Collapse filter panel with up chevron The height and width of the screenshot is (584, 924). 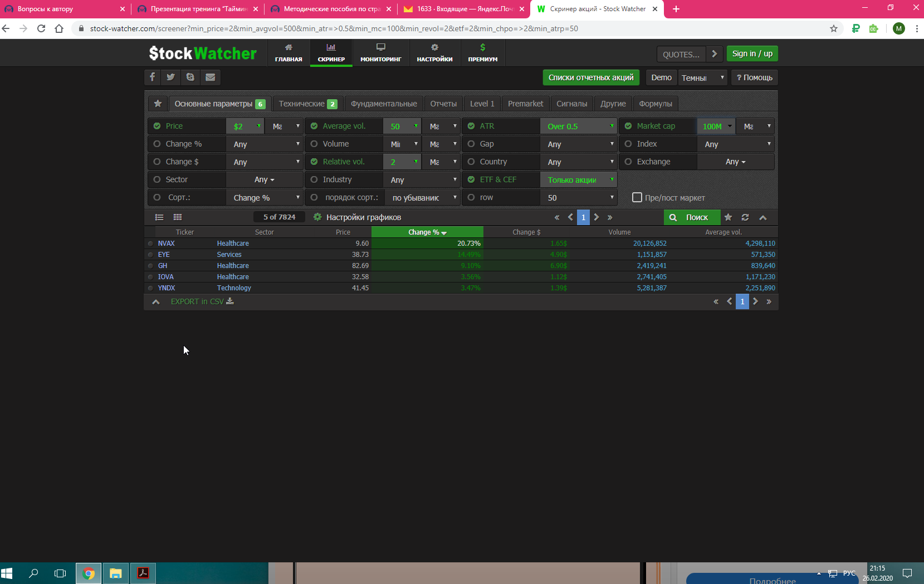[x=763, y=217]
